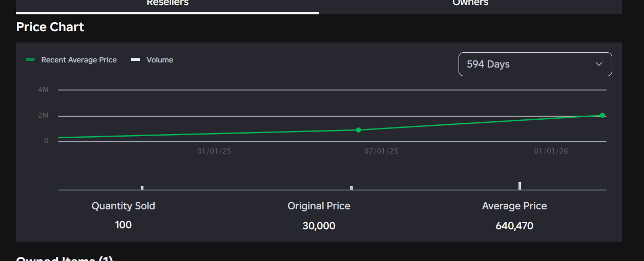
Task: Click the 01/01/25 date axis label
Action: pyautogui.click(x=214, y=151)
